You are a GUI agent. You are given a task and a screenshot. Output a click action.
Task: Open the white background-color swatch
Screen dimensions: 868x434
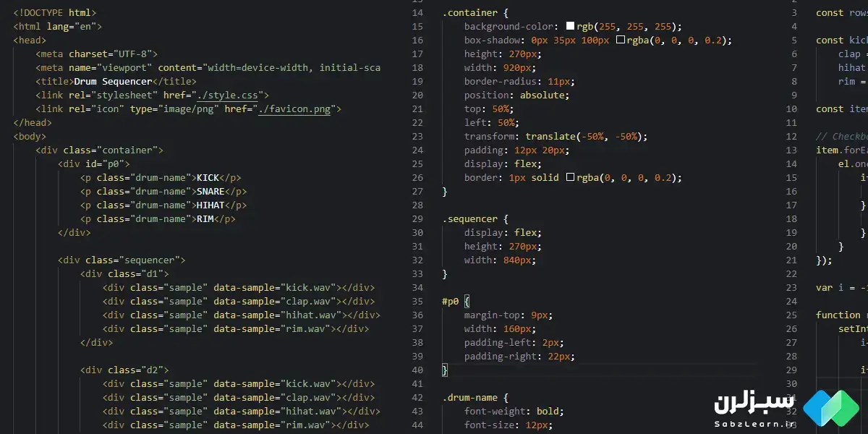pos(570,26)
